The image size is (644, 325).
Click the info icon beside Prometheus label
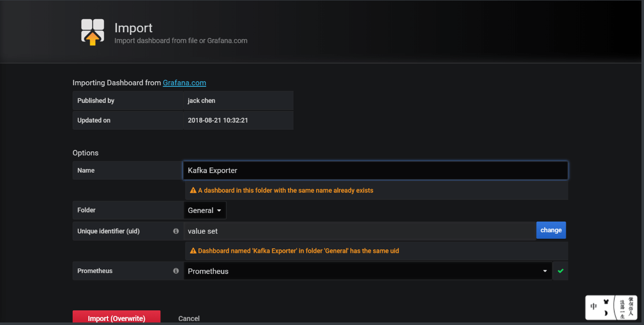pos(176,271)
